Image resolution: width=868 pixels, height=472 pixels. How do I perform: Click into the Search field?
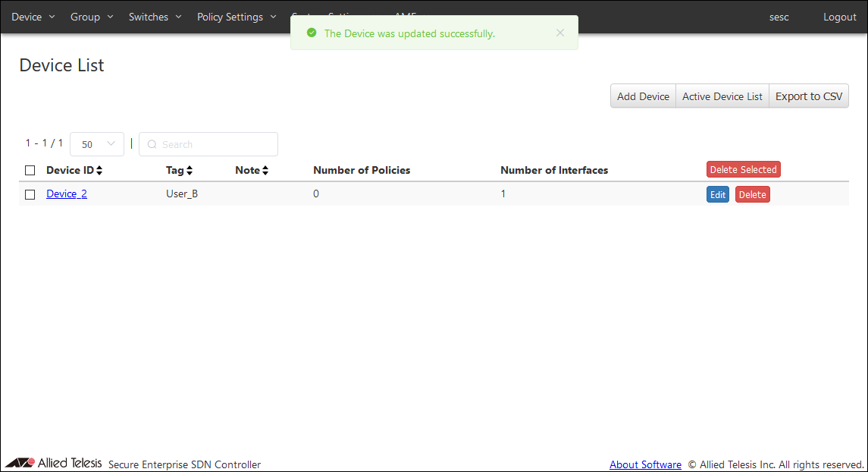216,144
